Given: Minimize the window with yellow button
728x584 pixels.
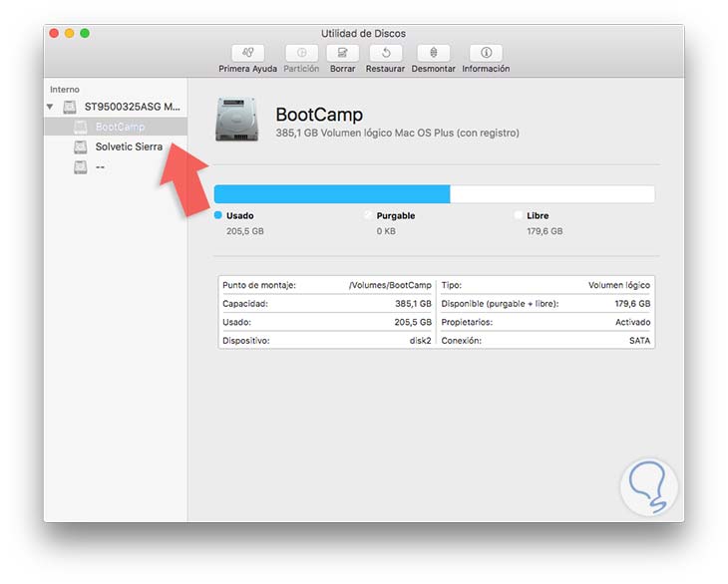Looking at the screenshot, I should tap(69, 34).
